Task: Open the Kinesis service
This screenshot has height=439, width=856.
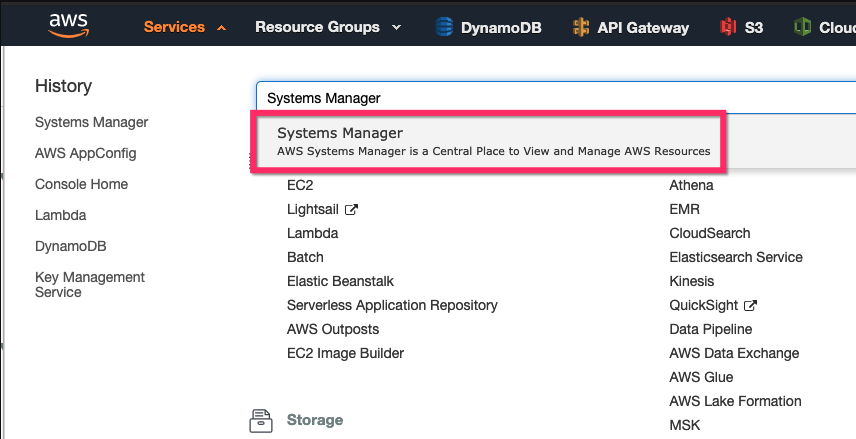Action: coord(692,281)
